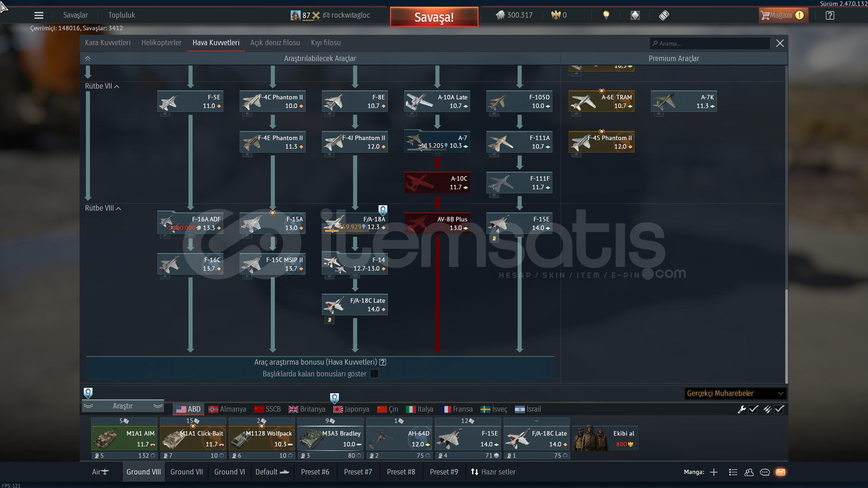This screenshot has height=488, width=868.
Task: Switch to Açık deniz filosu tab
Action: (275, 42)
